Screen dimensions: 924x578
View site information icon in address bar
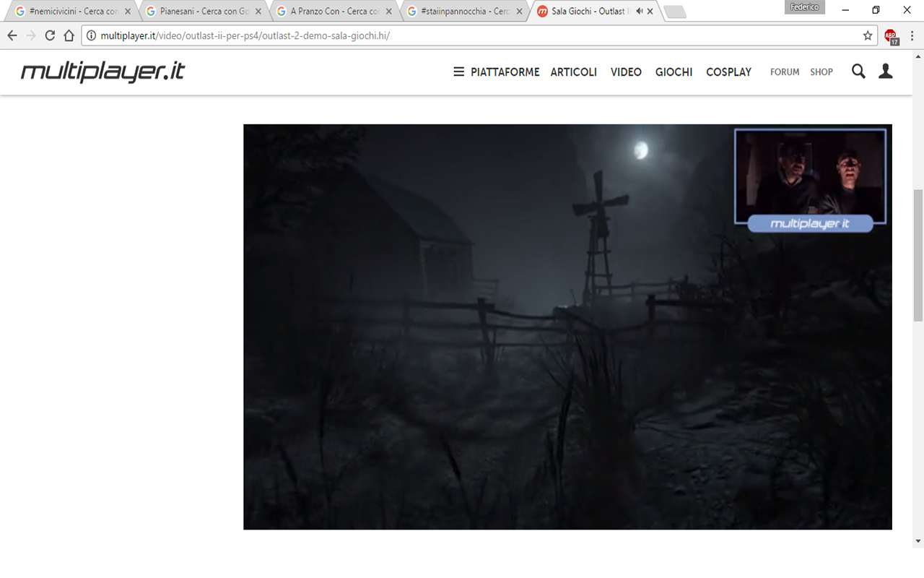[91, 35]
